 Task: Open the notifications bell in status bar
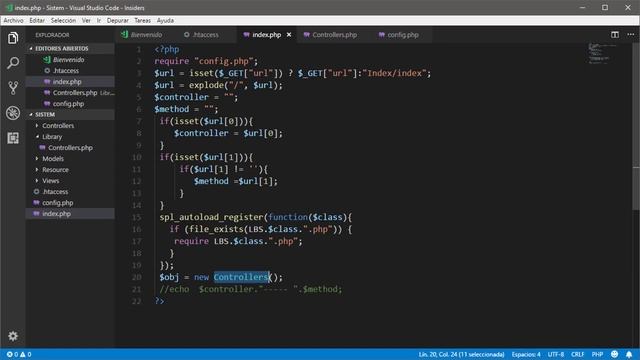[x=629, y=354]
